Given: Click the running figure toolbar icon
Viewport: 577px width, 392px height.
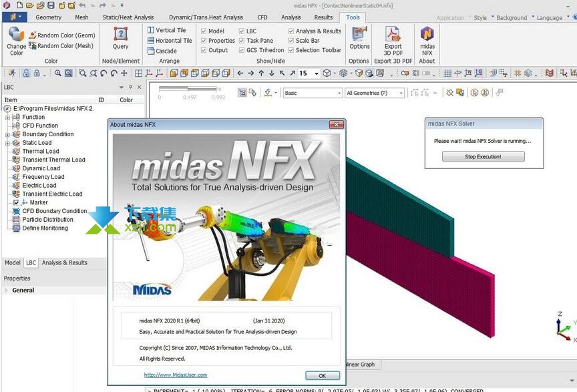Looking at the screenshot, I should pos(12,73).
